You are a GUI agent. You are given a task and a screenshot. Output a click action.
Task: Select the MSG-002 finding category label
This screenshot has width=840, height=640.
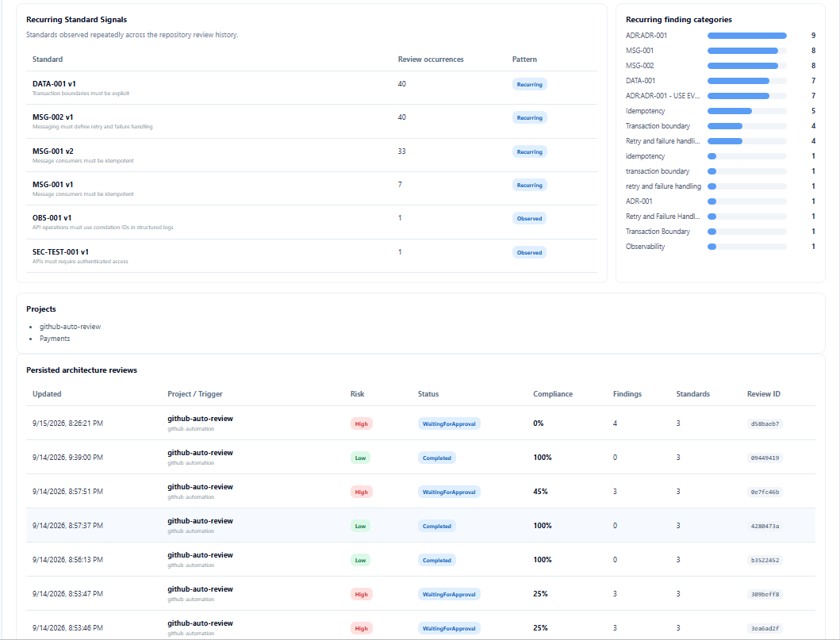pos(639,65)
